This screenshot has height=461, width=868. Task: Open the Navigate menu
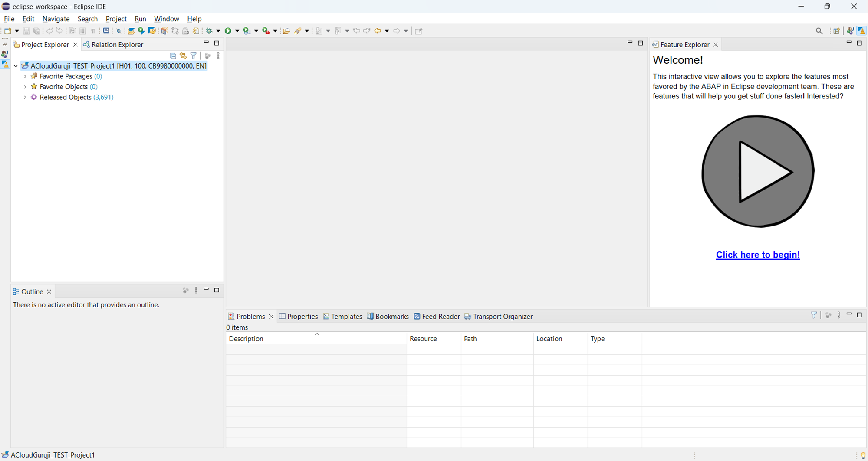(x=56, y=19)
